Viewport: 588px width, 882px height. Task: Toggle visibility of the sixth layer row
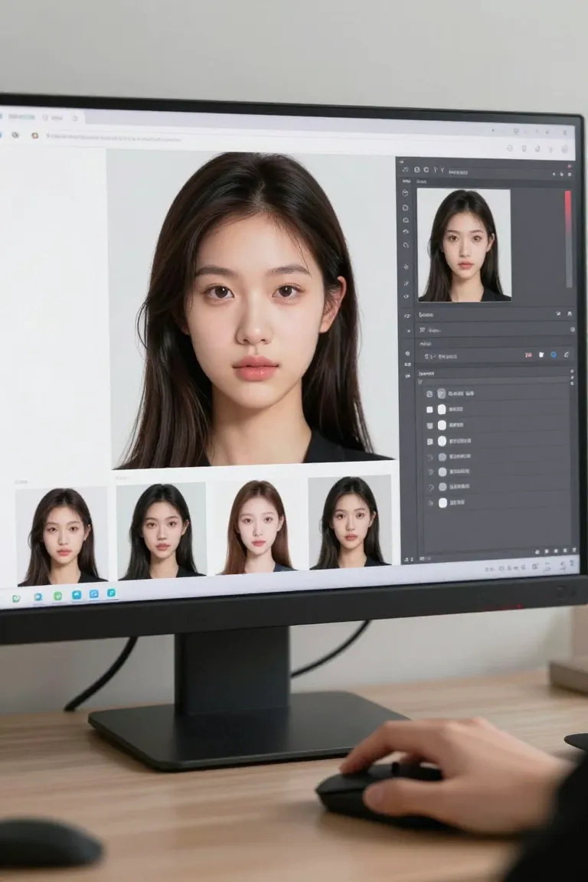430,472
